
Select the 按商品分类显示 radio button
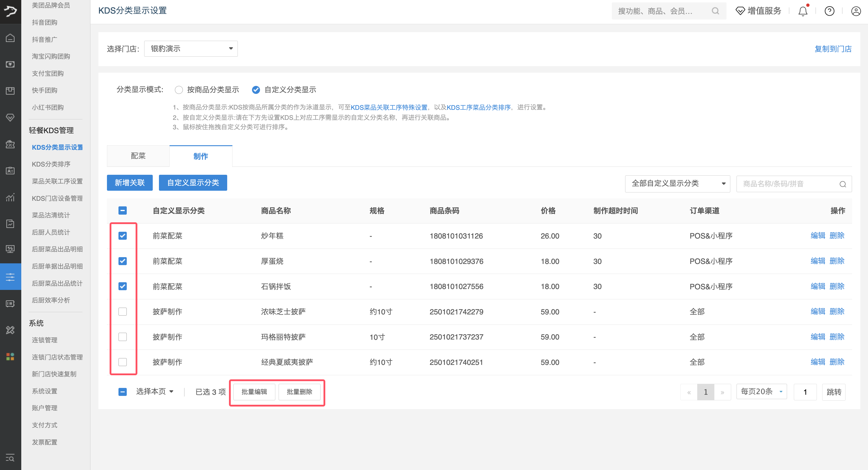click(179, 89)
